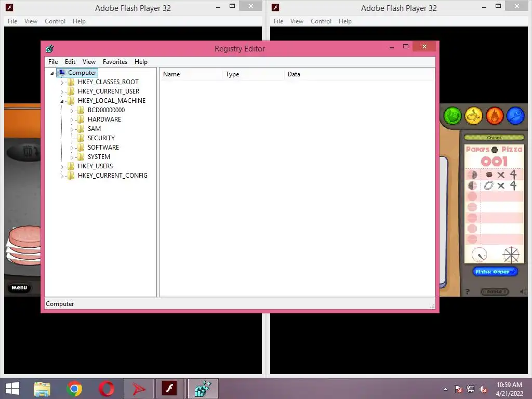Expand the HARDWARE key arrow
This screenshot has height=399, width=532.
click(72, 120)
